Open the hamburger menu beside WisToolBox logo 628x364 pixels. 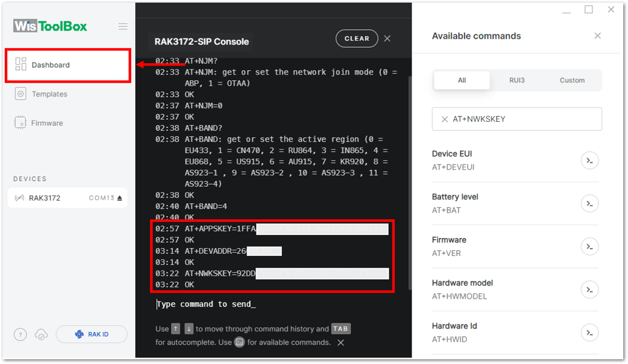point(123,26)
